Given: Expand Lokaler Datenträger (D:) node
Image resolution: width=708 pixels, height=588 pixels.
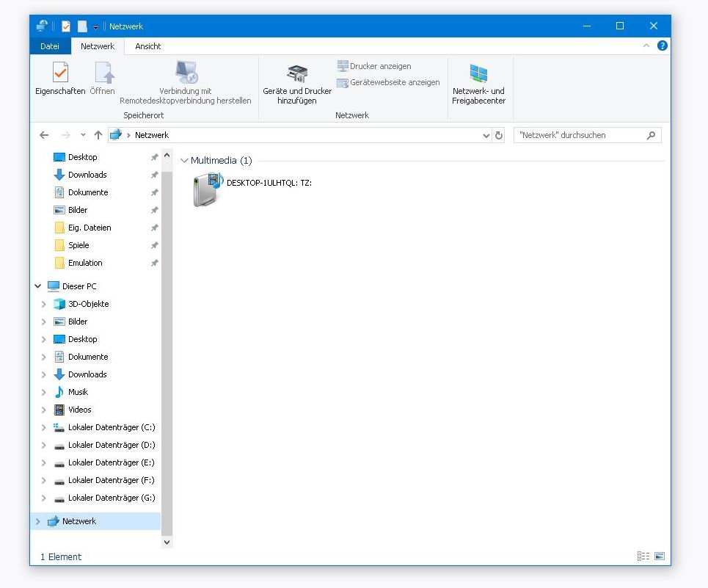Looking at the screenshot, I should [x=44, y=445].
